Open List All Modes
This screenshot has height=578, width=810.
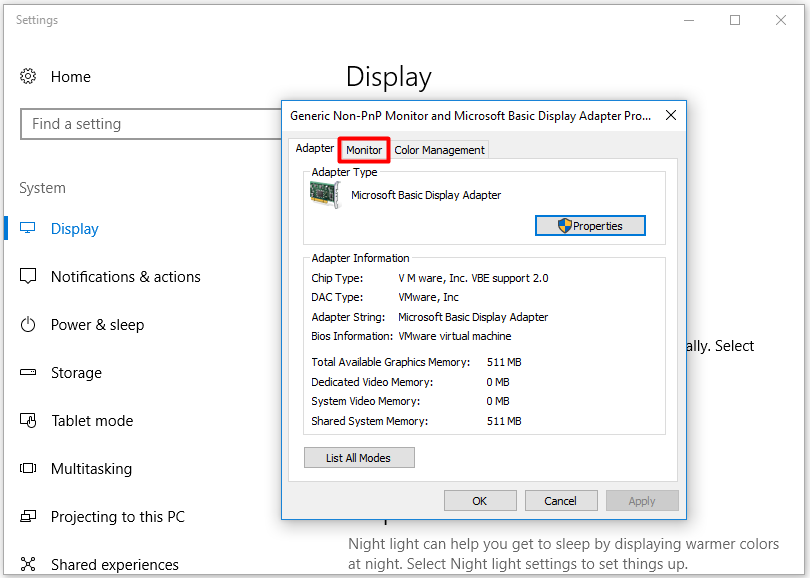(359, 457)
